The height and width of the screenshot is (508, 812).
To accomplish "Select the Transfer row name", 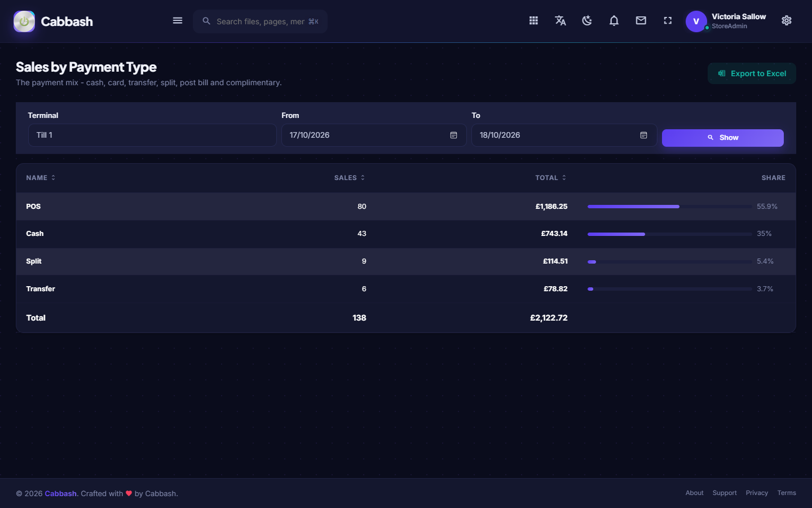I will (41, 289).
